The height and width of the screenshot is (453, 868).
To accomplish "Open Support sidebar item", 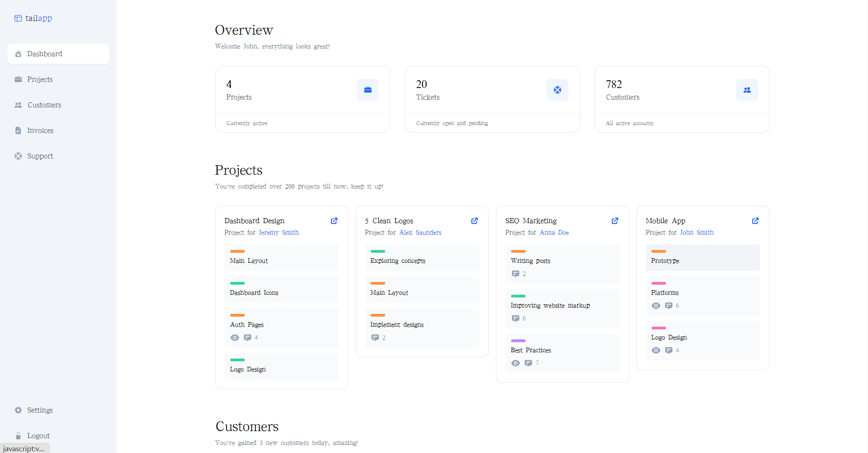I will pyautogui.click(x=58, y=156).
